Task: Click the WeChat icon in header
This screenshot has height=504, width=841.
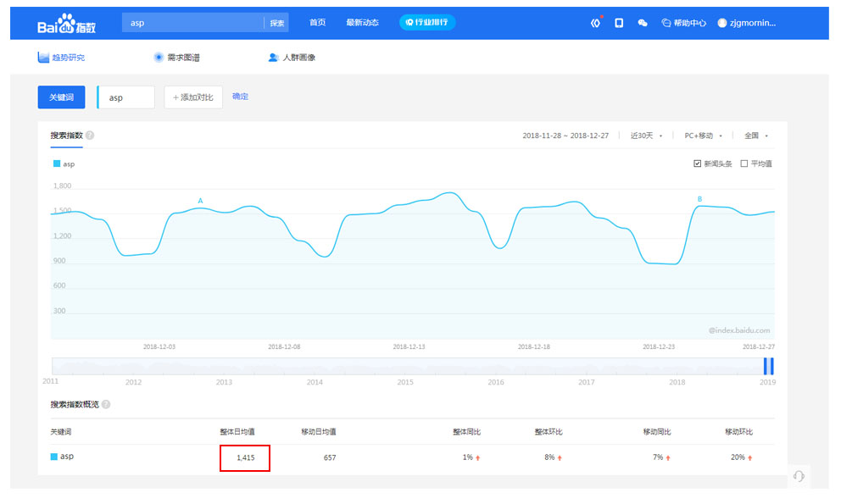Action: [x=643, y=23]
